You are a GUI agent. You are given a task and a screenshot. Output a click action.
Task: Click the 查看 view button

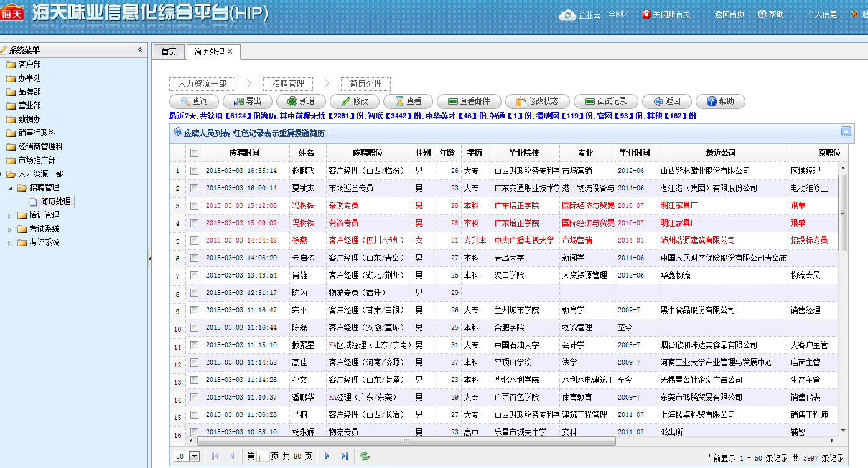tap(408, 101)
